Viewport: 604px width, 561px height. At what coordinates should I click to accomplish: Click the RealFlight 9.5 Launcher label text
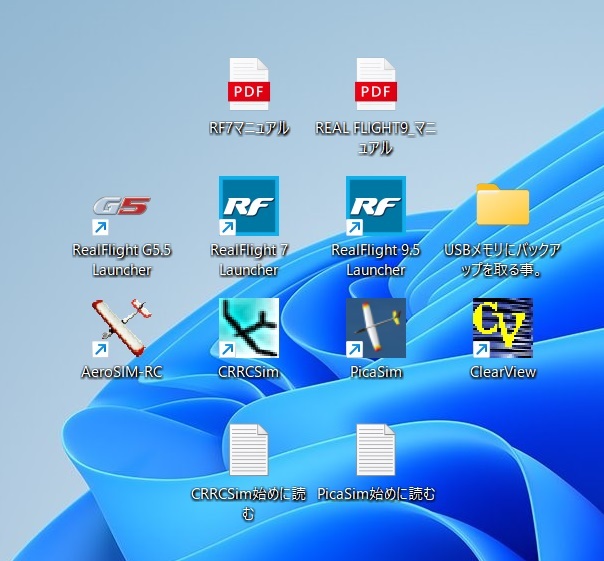[x=376, y=260]
